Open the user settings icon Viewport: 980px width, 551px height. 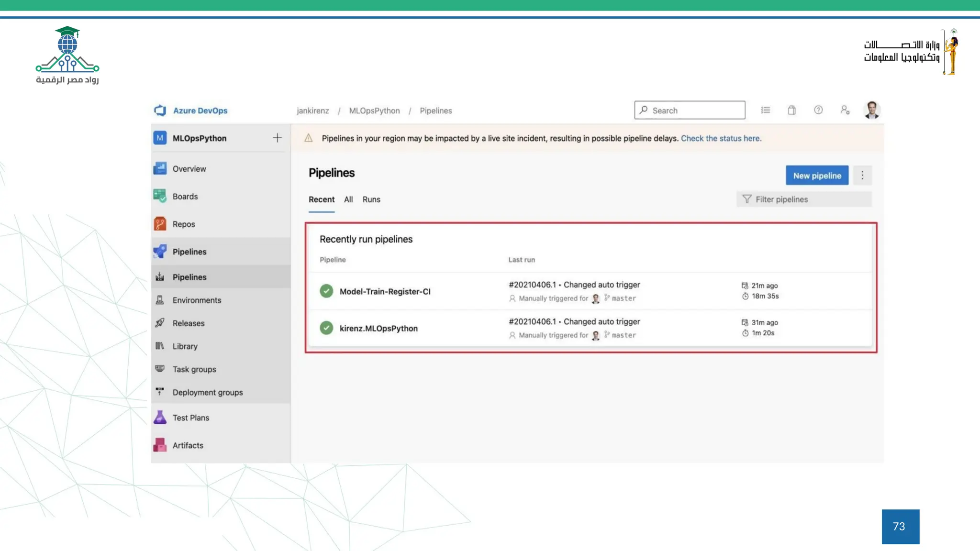[845, 110]
